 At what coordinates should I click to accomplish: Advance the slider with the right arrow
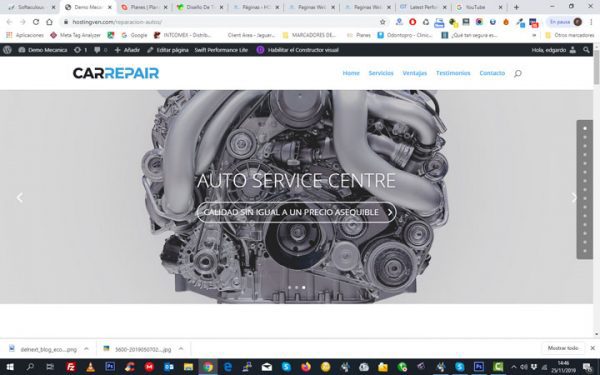(x=574, y=197)
